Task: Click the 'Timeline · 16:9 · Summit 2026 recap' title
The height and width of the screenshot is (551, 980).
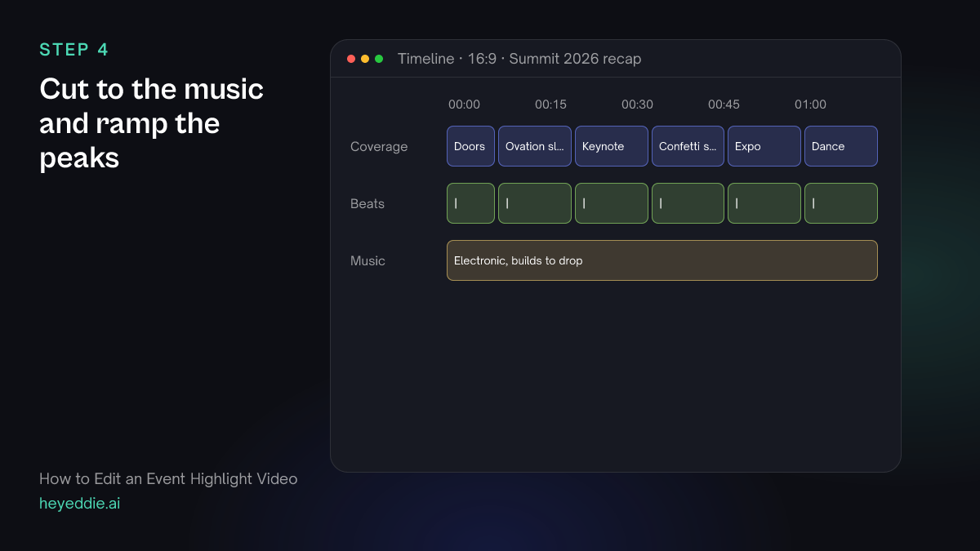Action: coord(519,59)
